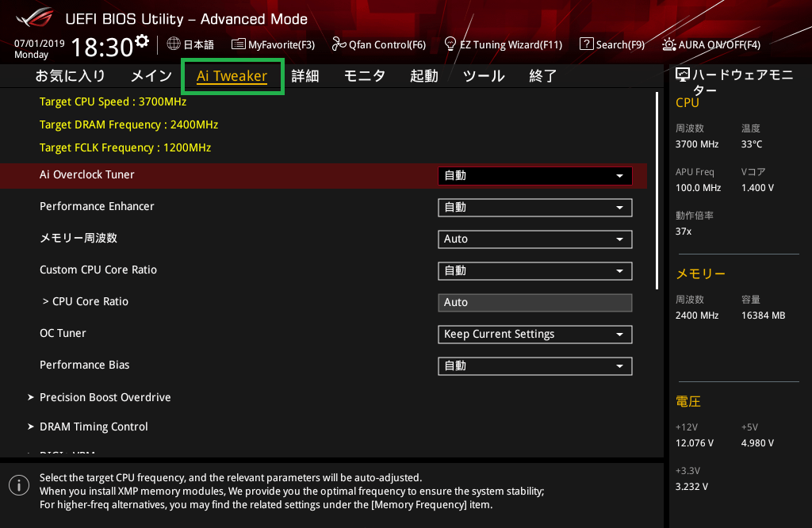Select the Performance Bias label
This screenshot has width=812, height=528.
[x=84, y=365]
